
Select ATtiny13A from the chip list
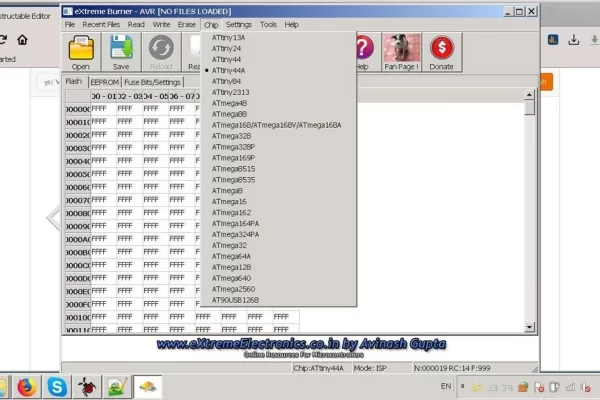[278, 38]
